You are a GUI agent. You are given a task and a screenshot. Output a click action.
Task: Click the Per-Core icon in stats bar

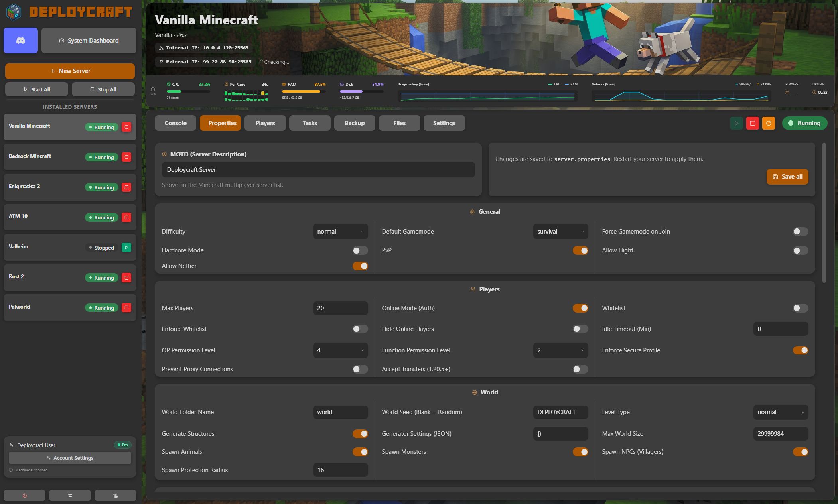pos(227,84)
